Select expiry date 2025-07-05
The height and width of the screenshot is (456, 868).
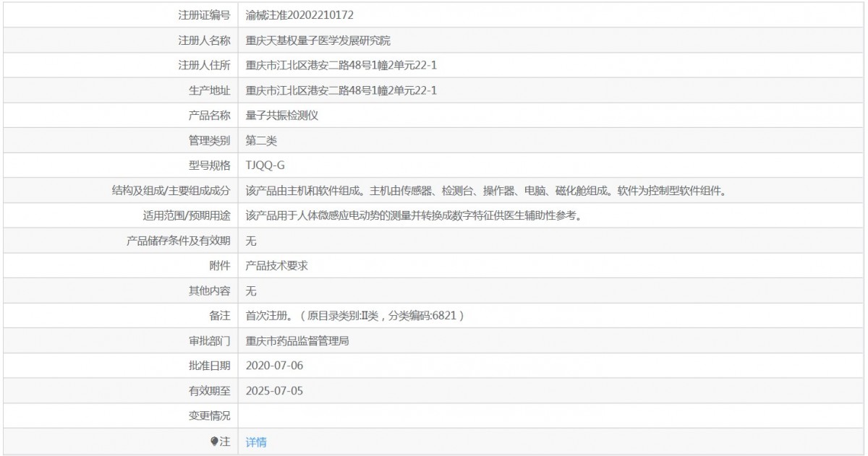(274, 391)
